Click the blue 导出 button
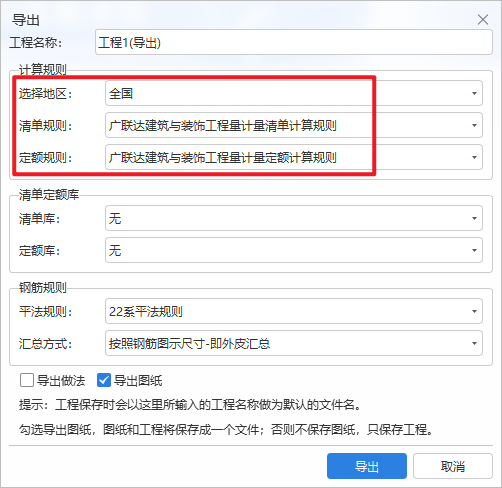Image resolution: width=502 pixels, height=488 pixels. click(367, 466)
